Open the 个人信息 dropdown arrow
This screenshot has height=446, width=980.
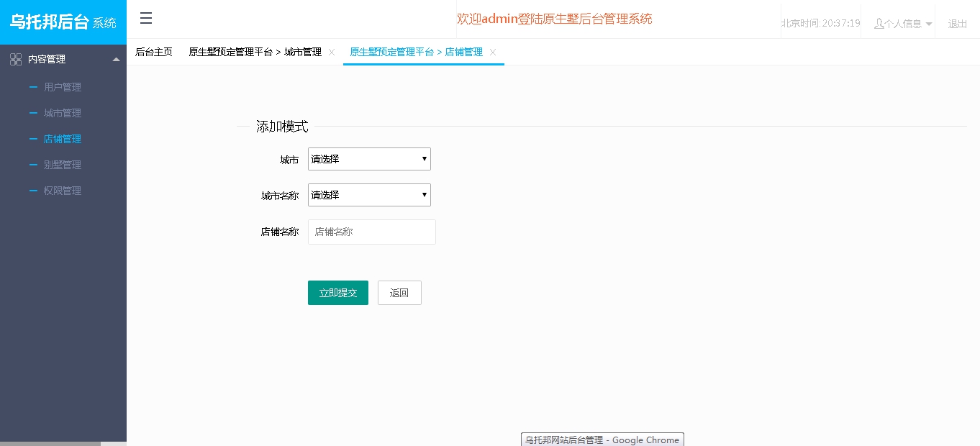tap(929, 24)
